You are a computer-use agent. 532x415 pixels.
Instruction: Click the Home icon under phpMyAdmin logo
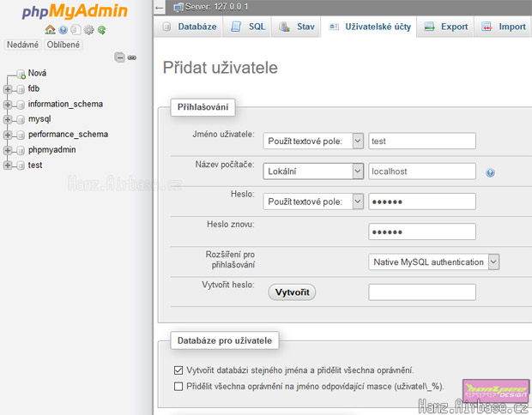(51, 30)
